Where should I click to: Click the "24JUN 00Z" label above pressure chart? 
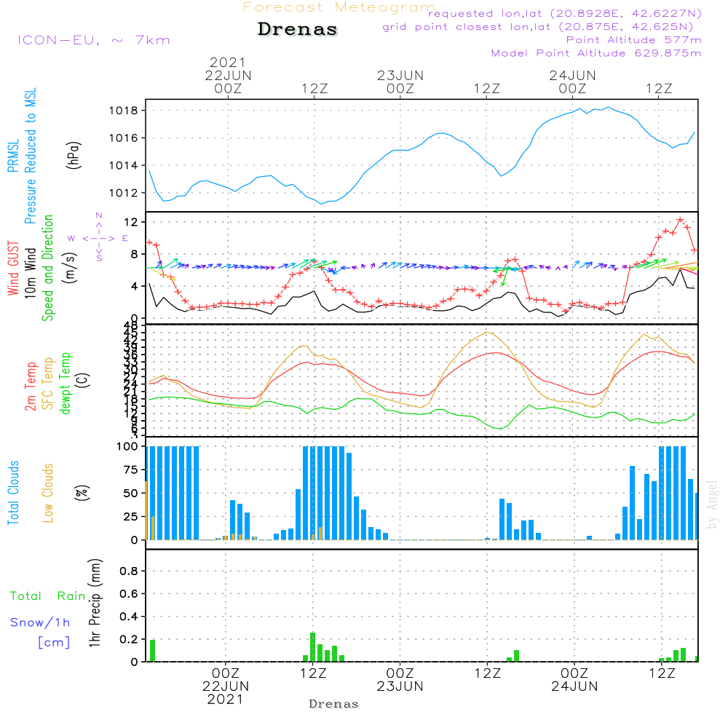click(572, 82)
